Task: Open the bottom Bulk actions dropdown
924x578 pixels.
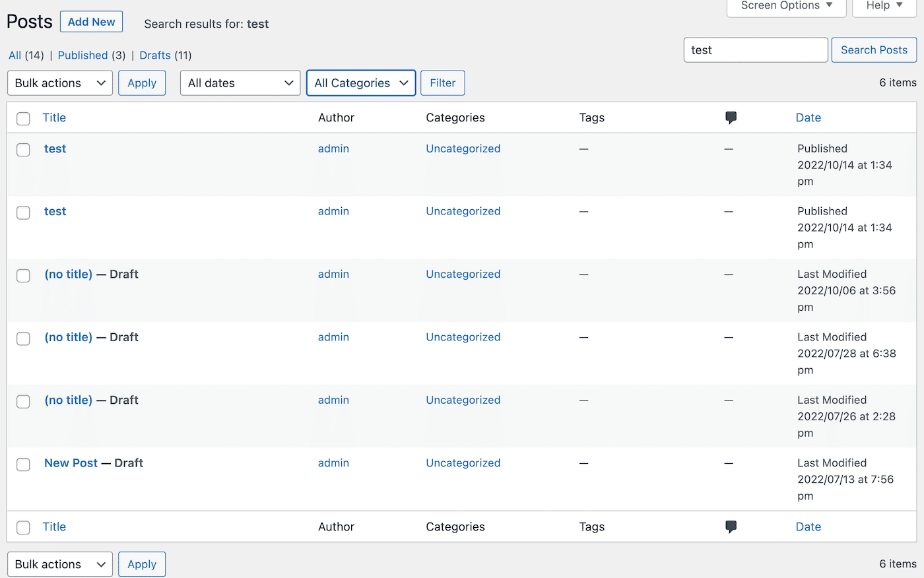Action: tap(60, 564)
